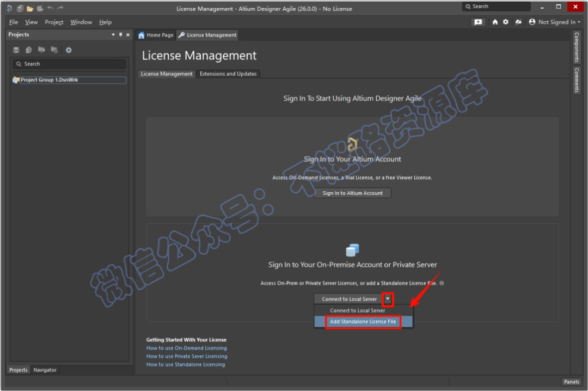Click the Save All icon in title bar

tap(20, 8)
